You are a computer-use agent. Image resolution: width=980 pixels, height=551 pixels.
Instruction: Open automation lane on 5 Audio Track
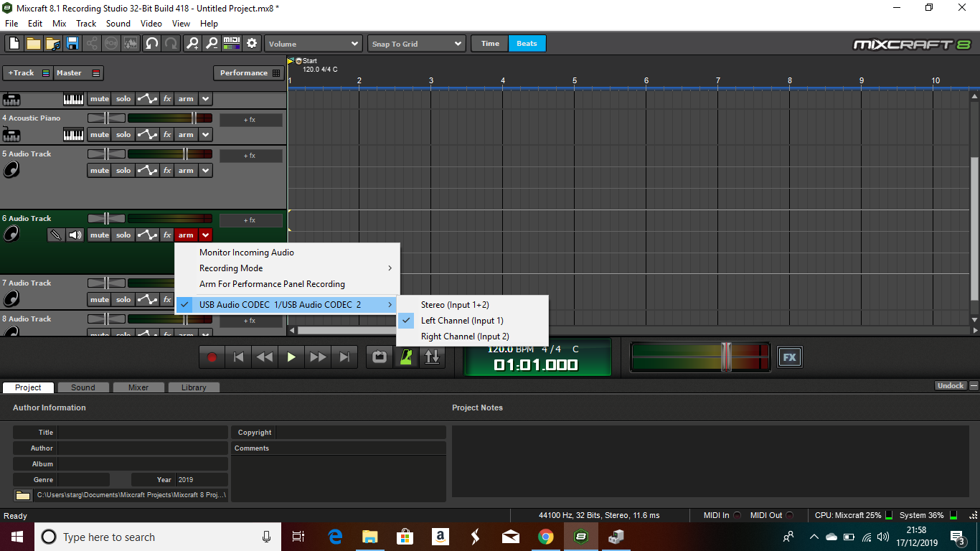(147, 171)
